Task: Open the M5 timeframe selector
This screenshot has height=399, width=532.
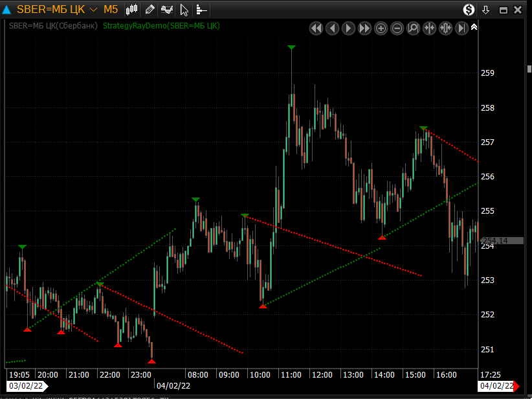Action: (x=111, y=10)
